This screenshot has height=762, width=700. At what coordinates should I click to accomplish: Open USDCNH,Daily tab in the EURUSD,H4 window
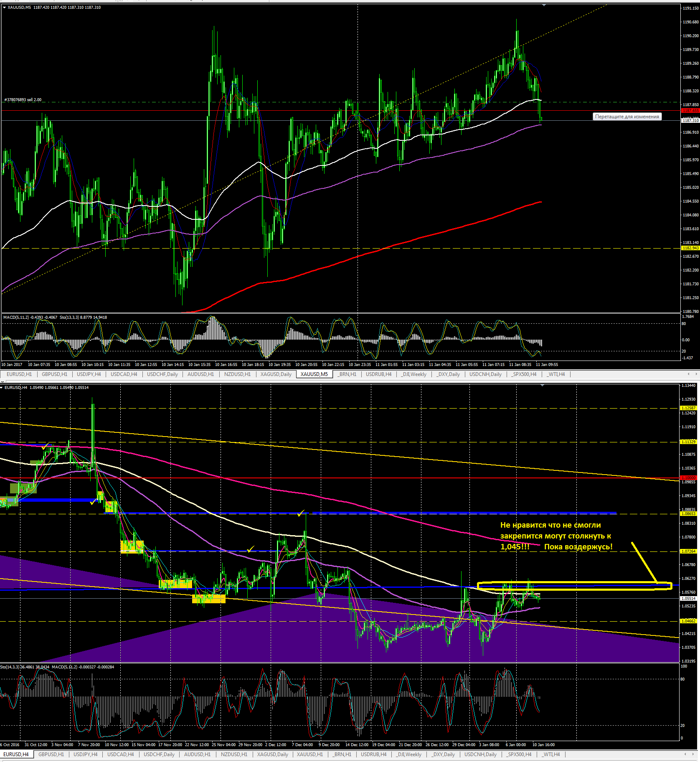[x=480, y=754]
